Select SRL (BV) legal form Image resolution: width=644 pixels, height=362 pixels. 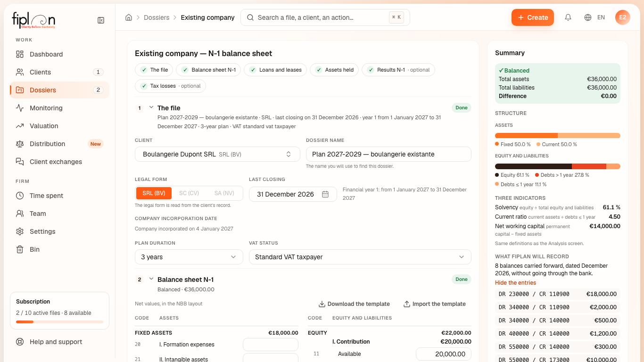click(154, 193)
